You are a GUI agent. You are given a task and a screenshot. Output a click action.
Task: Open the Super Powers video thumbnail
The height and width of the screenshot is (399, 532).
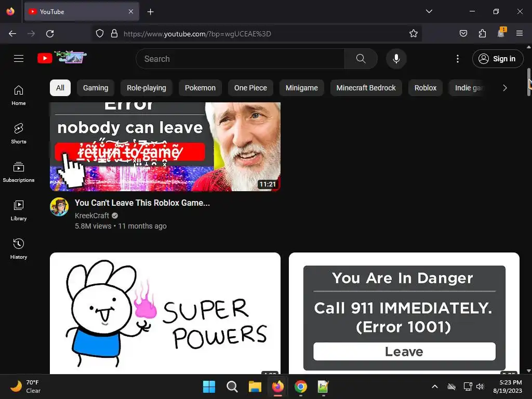tap(165, 313)
